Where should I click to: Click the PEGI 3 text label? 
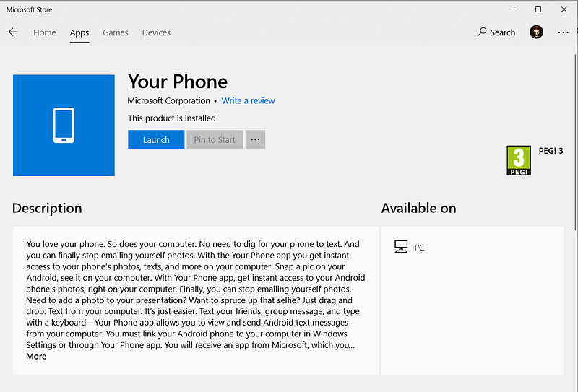coord(551,151)
